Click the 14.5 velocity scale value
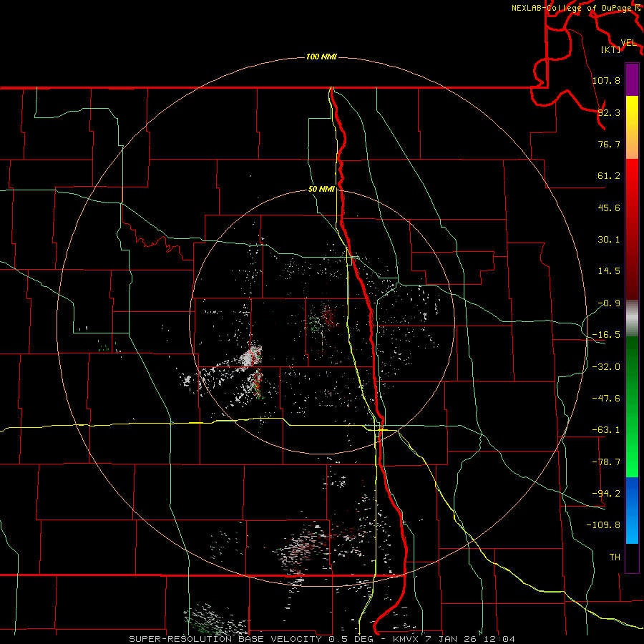Viewport: 644px width, 644px height. click(x=609, y=271)
